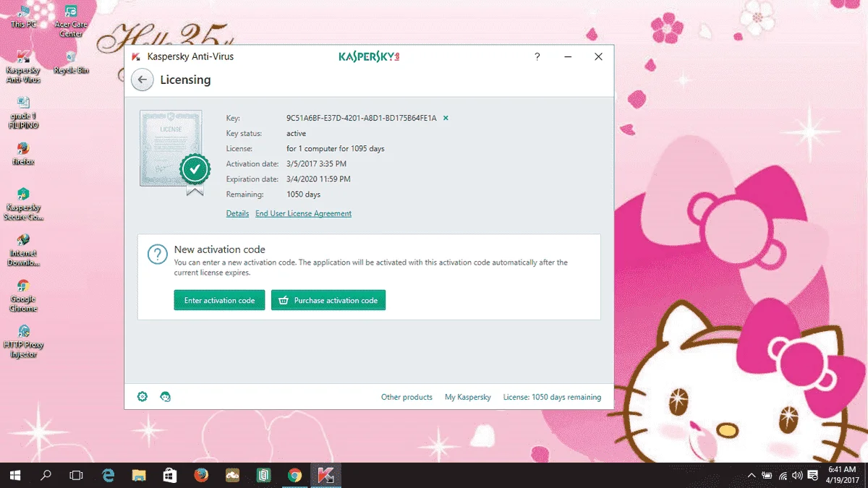Close the Kaspersky Anti-Virus window

[598, 56]
